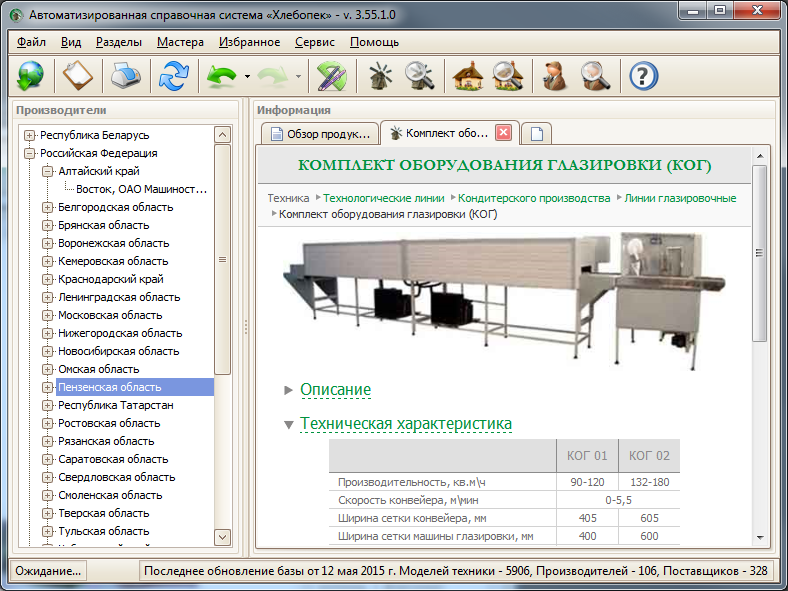Select Свердловская область tree item

(117, 477)
